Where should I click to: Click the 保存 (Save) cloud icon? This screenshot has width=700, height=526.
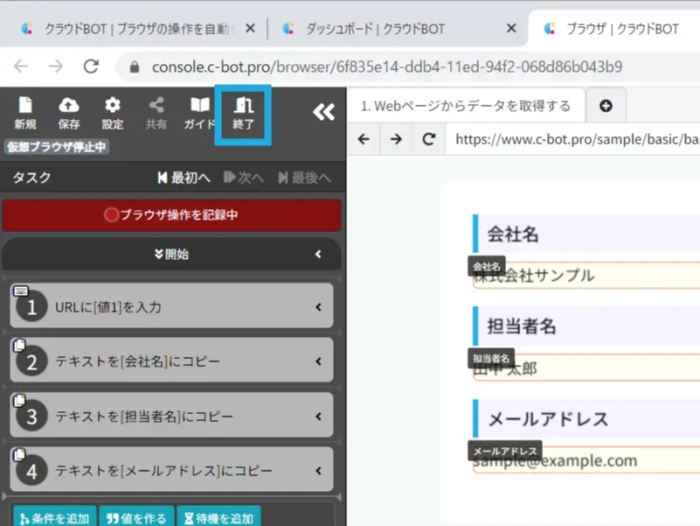click(x=69, y=112)
